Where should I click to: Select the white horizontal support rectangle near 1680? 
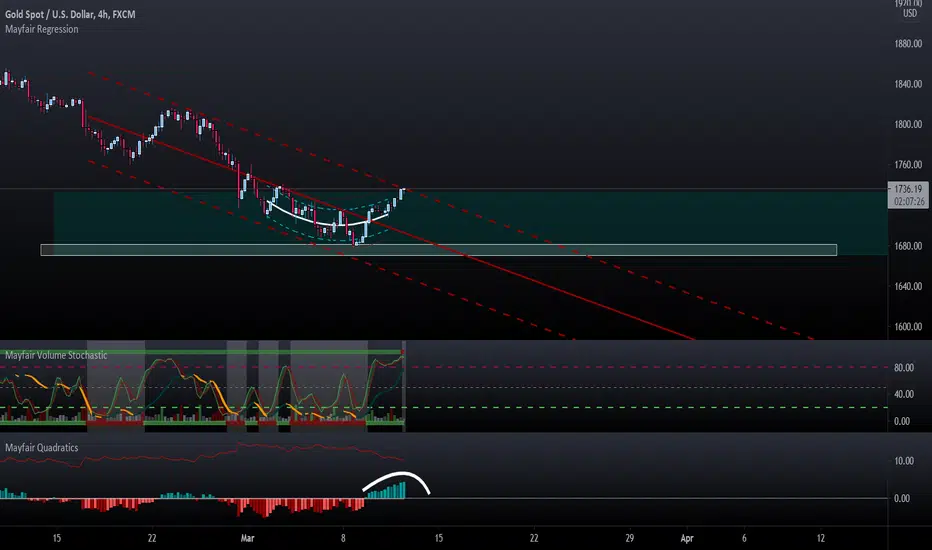point(439,250)
